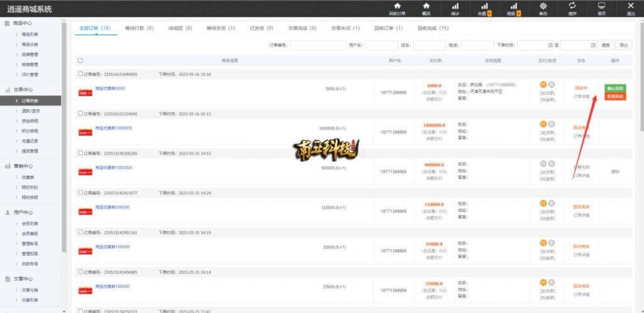Click the 回收订单 home icon in top bar
644x313 pixels.
397,8
